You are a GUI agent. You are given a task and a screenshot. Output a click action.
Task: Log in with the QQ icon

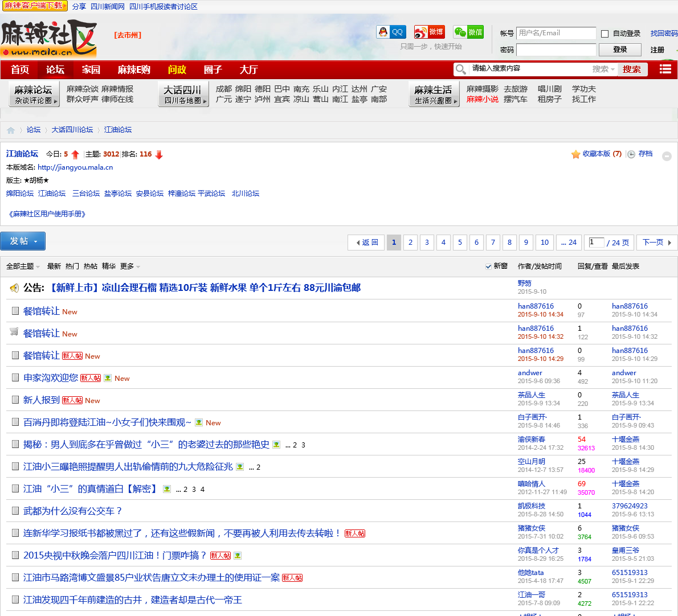click(x=391, y=32)
